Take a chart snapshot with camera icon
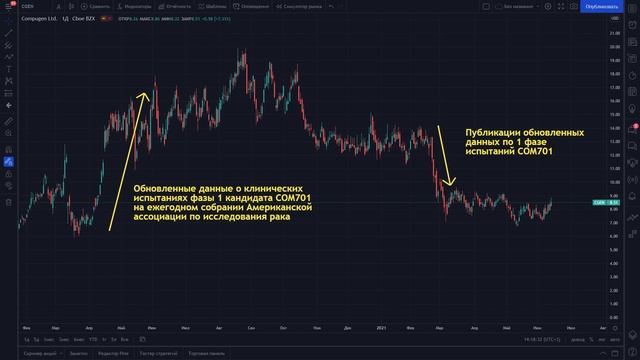640x360 pixels. tap(573, 6)
